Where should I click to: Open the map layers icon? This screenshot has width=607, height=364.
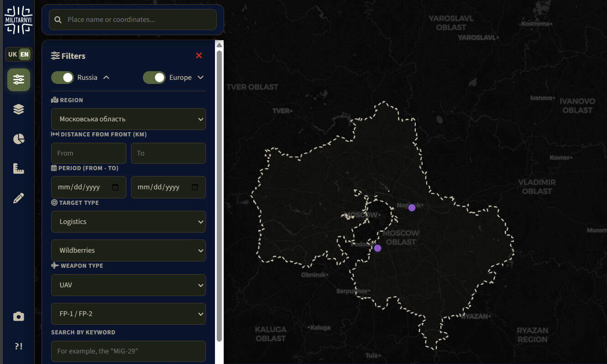tap(18, 109)
